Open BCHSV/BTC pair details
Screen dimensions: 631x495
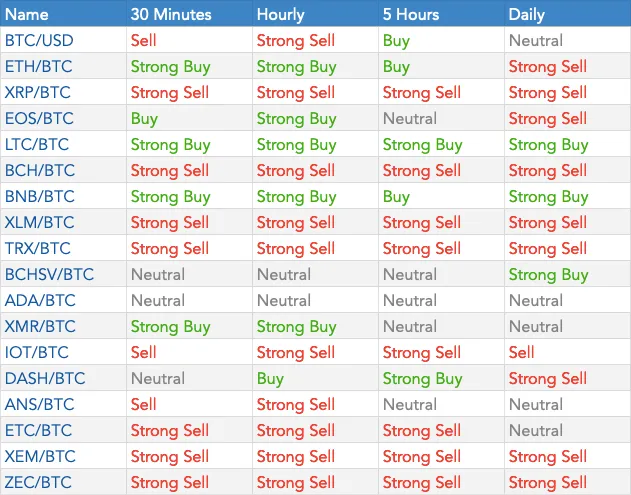[x=49, y=274]
